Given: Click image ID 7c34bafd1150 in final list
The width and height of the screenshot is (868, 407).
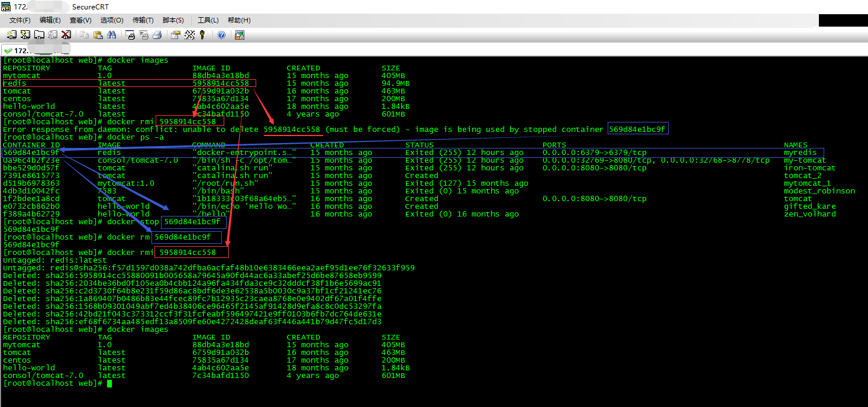Looking at the screenshot, I should tap(221, 376).
